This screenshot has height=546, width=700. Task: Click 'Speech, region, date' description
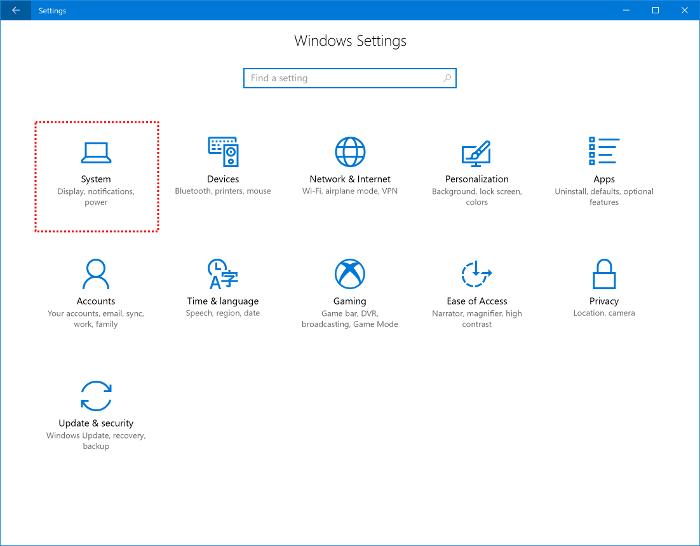223,313
